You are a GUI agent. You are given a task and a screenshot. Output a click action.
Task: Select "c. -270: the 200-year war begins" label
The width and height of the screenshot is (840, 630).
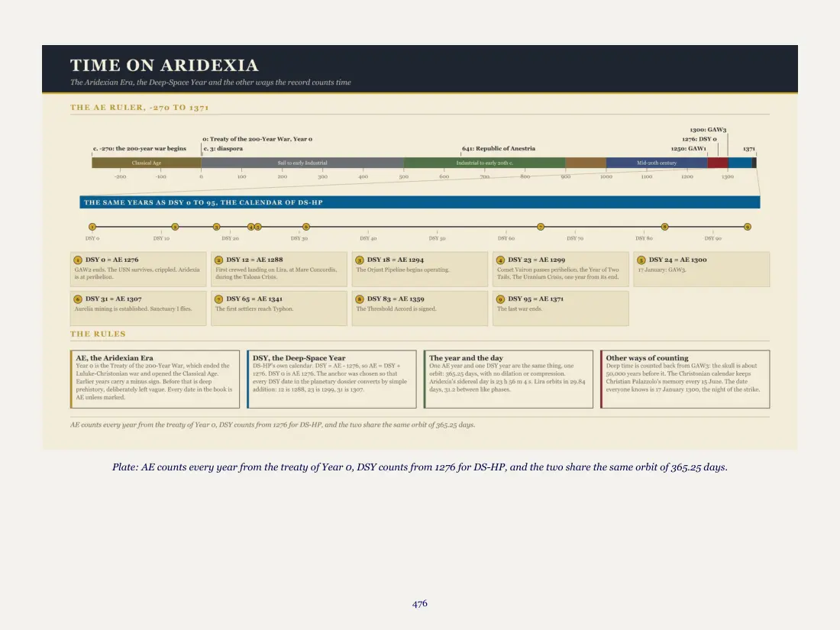coord(139,148)
